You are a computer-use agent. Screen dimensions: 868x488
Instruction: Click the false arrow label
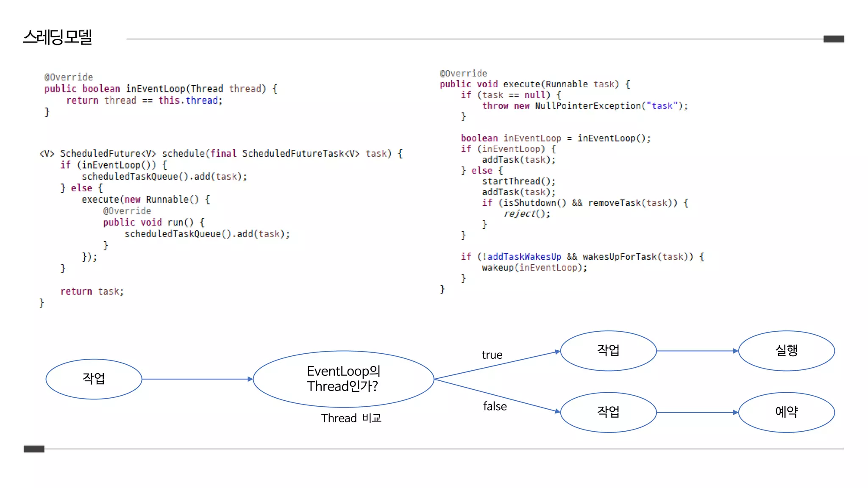tap(495, 407)
